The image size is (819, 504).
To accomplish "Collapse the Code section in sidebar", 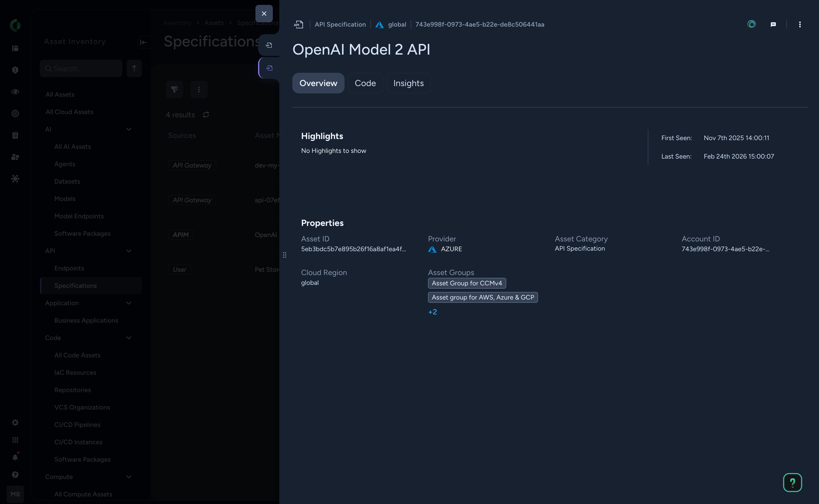I will point(129,338).
